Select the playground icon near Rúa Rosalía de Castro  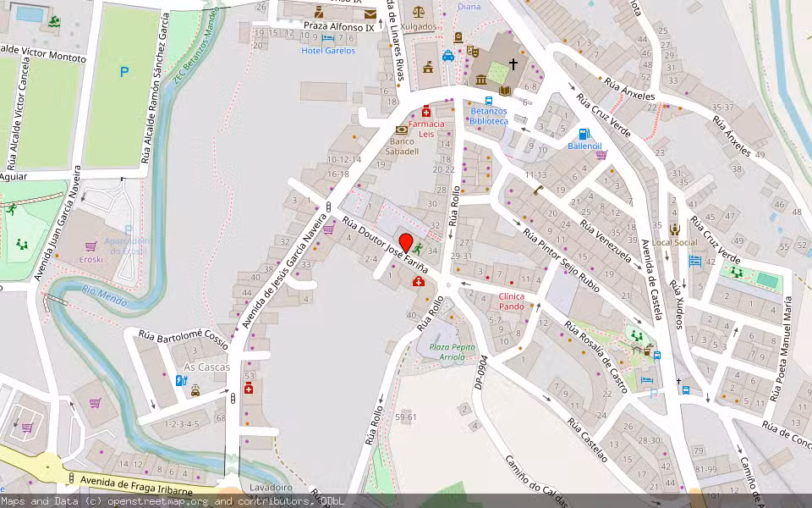pyautogui.click(x=636, y=335)
